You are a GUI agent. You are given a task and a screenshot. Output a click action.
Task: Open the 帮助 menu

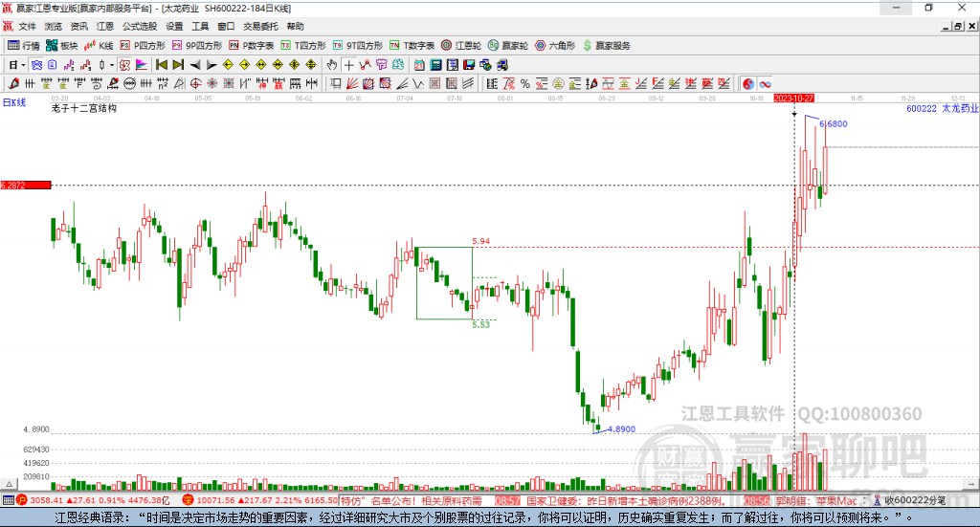[x=295, y=26]
